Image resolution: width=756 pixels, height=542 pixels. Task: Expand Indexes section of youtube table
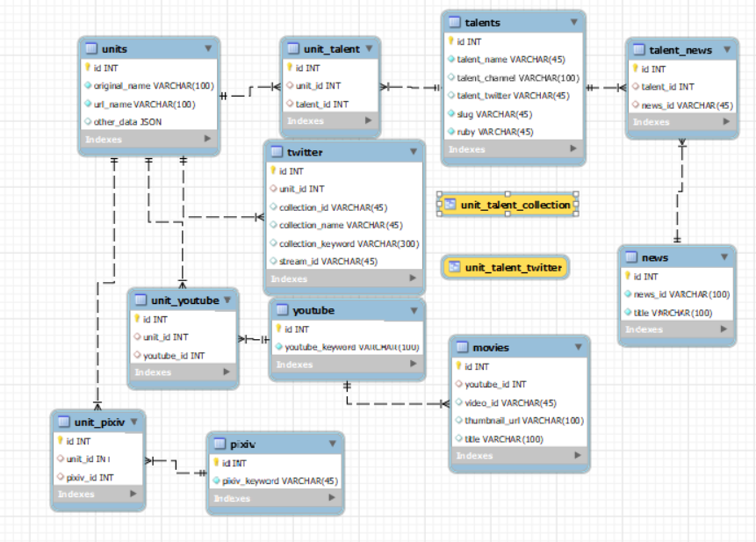[414, 364]
